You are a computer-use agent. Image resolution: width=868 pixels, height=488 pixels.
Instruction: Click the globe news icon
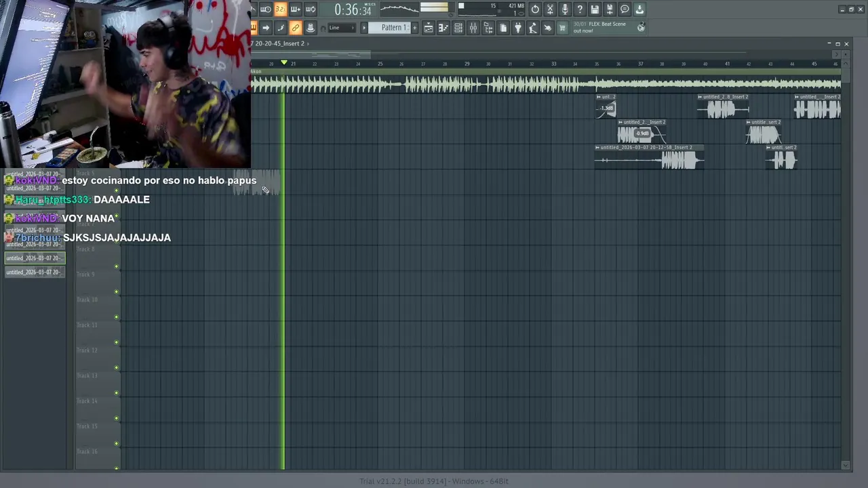point(641,28)
